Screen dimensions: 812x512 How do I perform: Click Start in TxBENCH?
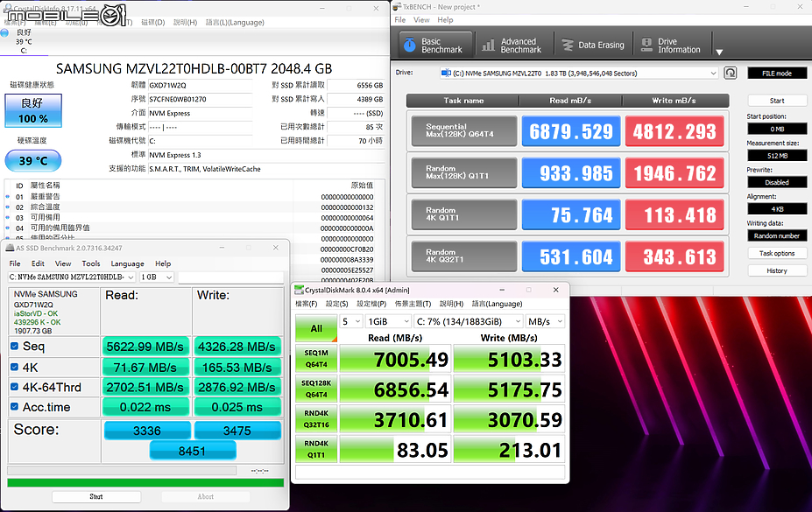[x=777, y=101]
